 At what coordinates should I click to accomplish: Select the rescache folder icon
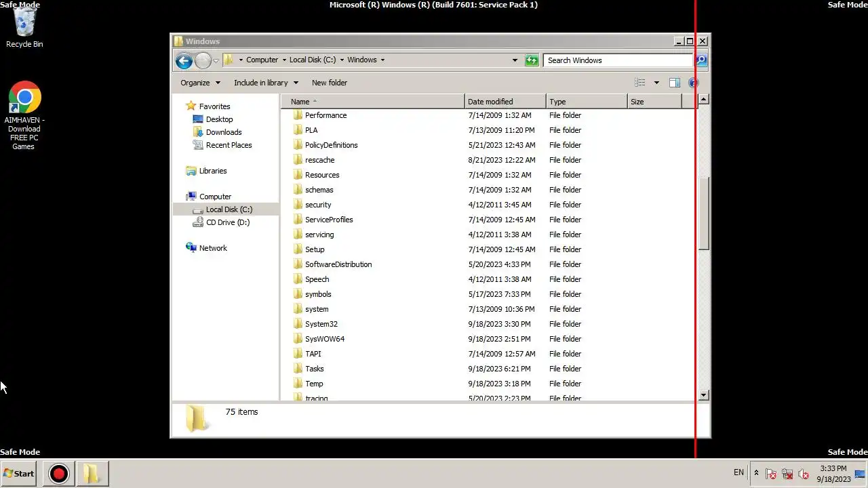[298, 160]
